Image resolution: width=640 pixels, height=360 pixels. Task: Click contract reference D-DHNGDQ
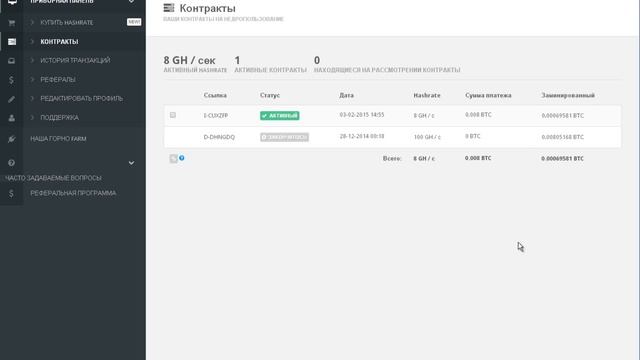pyautogui.click(x=219, y=137)
